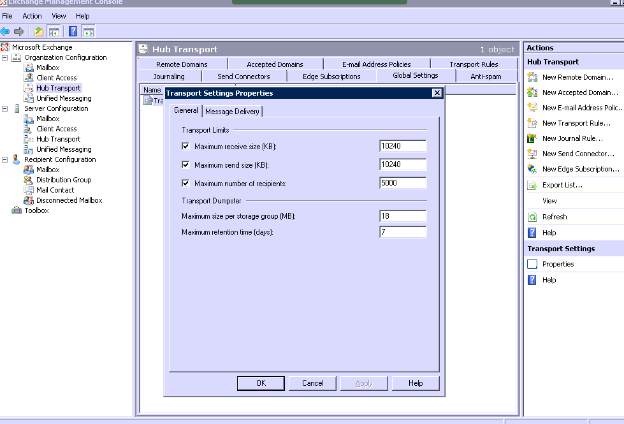Click Transport Settings section Help icon
This screenshot has height=424, width=624.
point(532,280)
